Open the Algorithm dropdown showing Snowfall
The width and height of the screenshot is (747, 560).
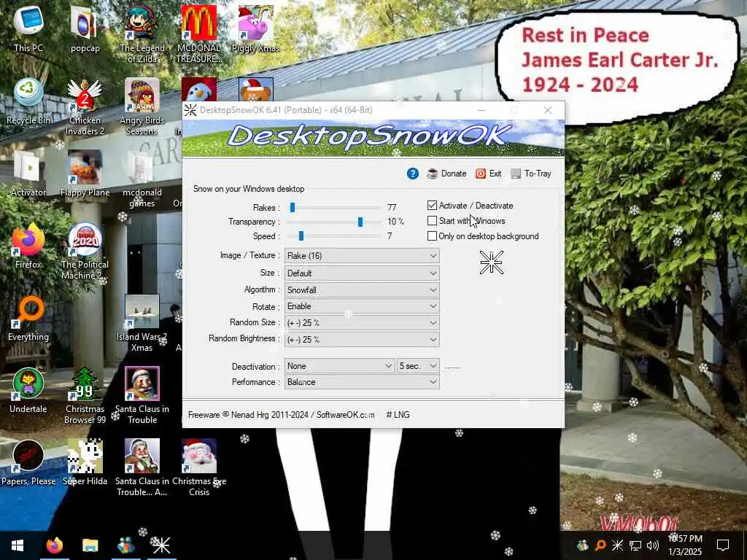coord(362,290)
